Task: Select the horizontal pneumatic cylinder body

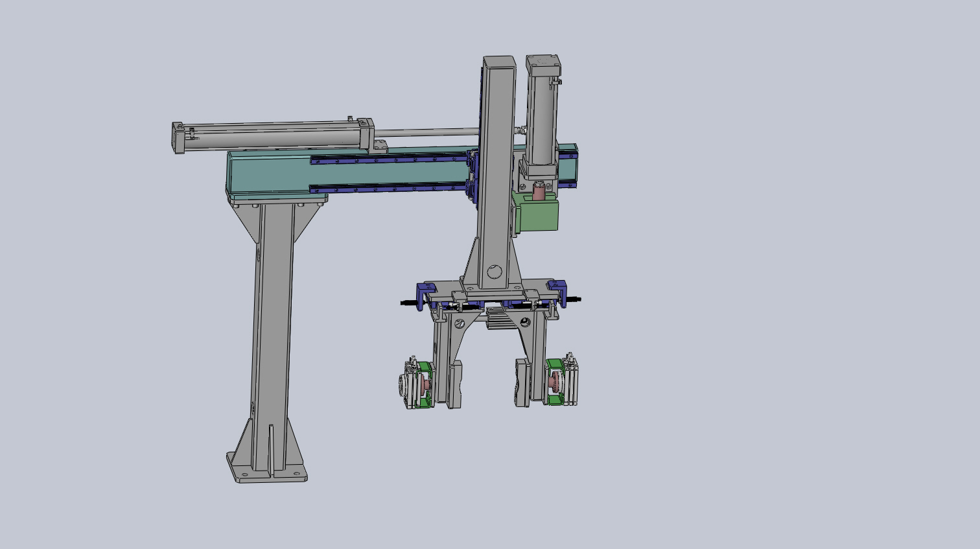Action: coord(272,135)
